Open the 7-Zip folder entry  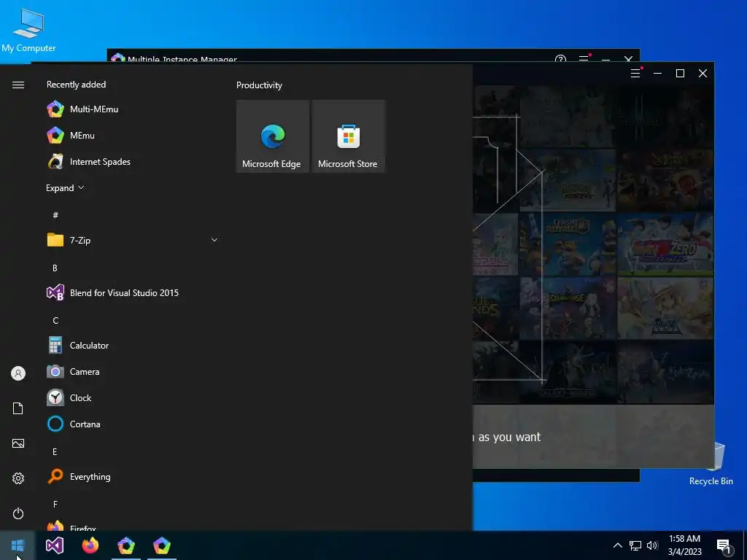click(x=133, y=240)
